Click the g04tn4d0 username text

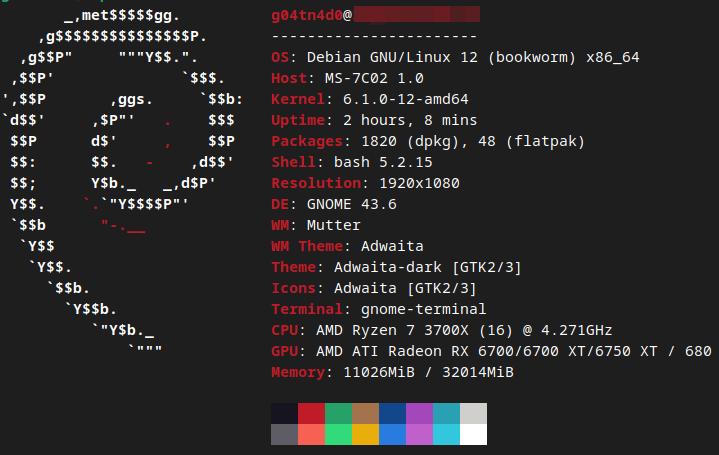coord(307,16)
